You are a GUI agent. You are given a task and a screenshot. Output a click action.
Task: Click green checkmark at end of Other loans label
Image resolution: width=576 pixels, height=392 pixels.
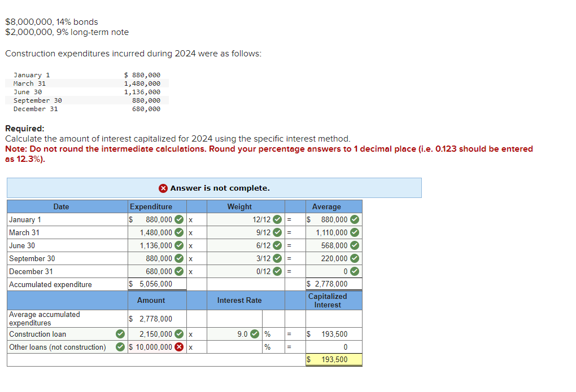(x=120, y=347)
